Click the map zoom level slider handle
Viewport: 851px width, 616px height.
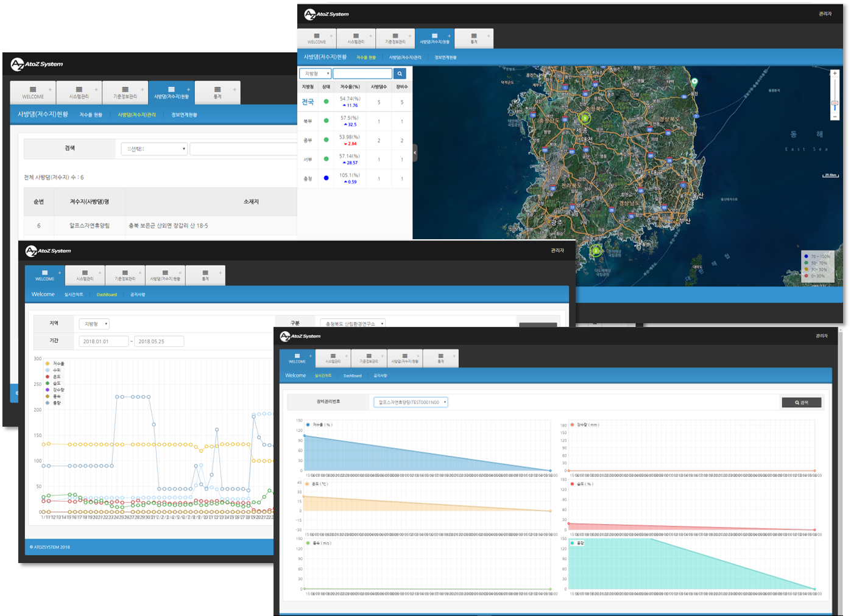click(835, 104)
